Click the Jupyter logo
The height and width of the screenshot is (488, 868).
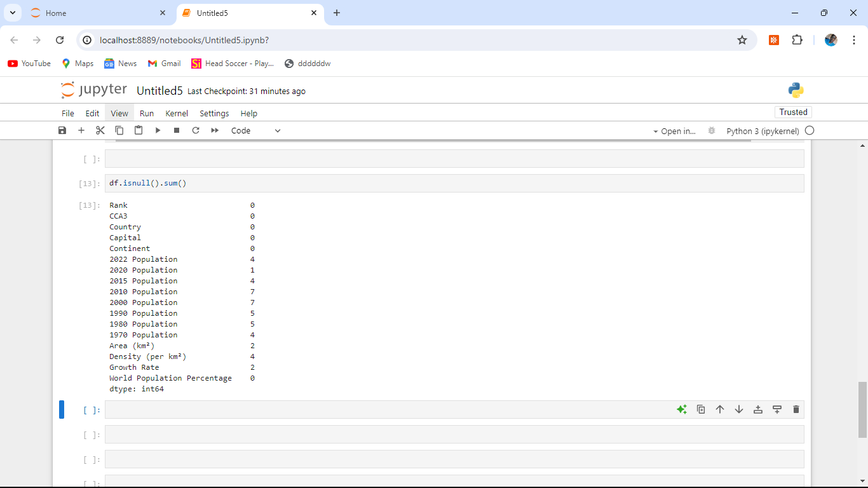pos(94,90)
